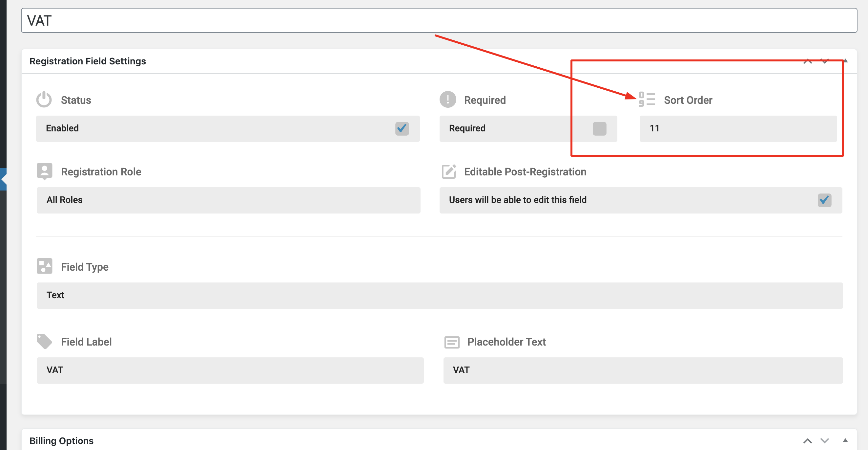Click the Placeholder Text VAT input
Image resolution: width=868 pixels, height=450 pixels.
(x=643, y=371)
